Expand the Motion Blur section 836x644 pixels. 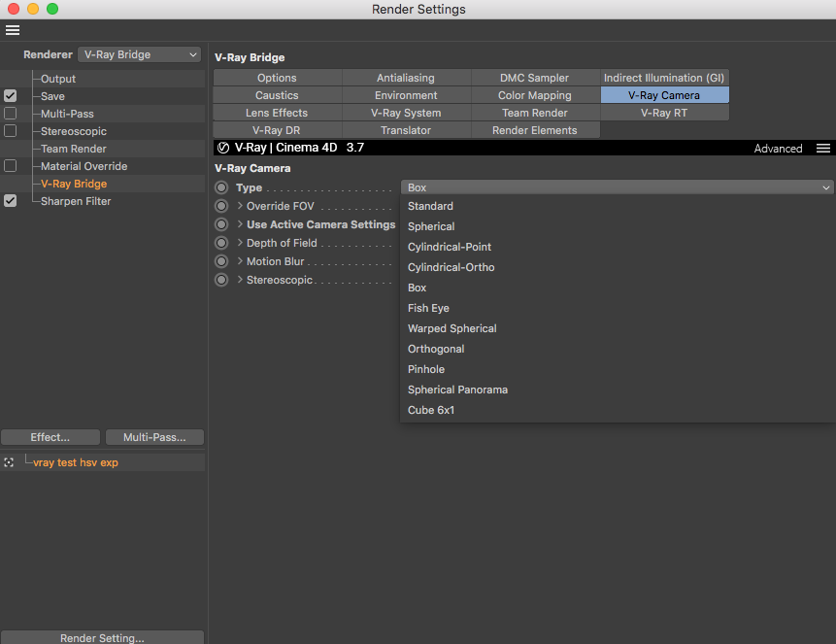[240, 261]
